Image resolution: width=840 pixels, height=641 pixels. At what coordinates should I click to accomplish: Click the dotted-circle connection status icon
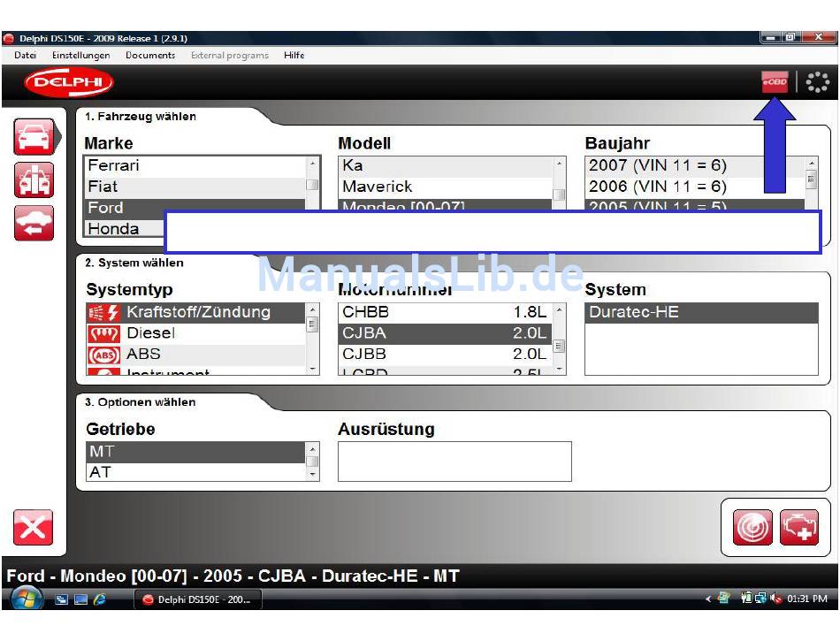pos(818,82)
